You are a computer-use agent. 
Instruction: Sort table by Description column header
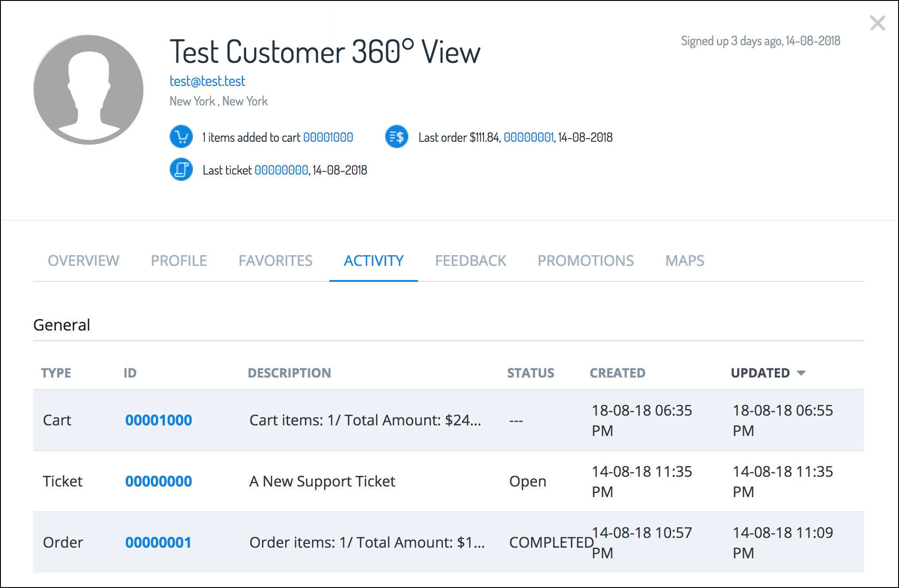[289, 373]
